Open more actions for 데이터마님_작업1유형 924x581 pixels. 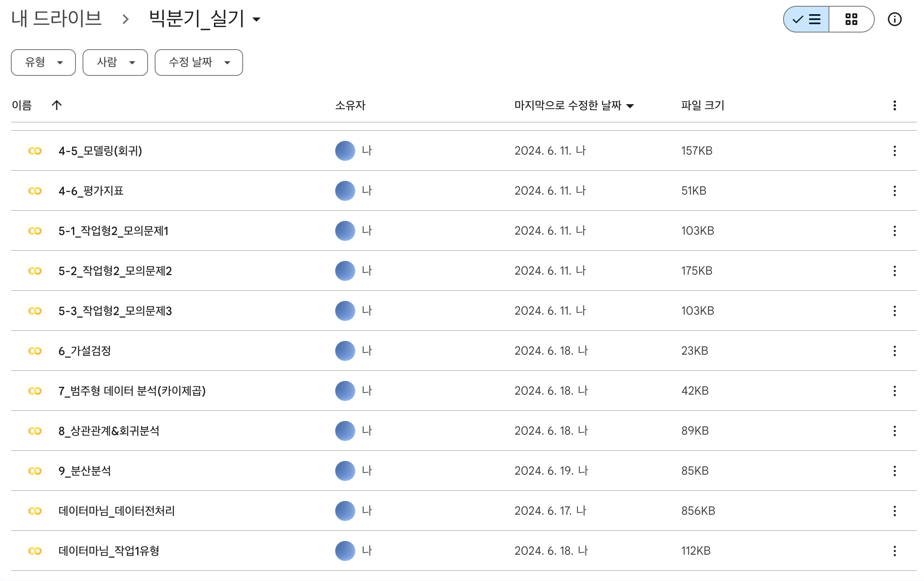894,551
